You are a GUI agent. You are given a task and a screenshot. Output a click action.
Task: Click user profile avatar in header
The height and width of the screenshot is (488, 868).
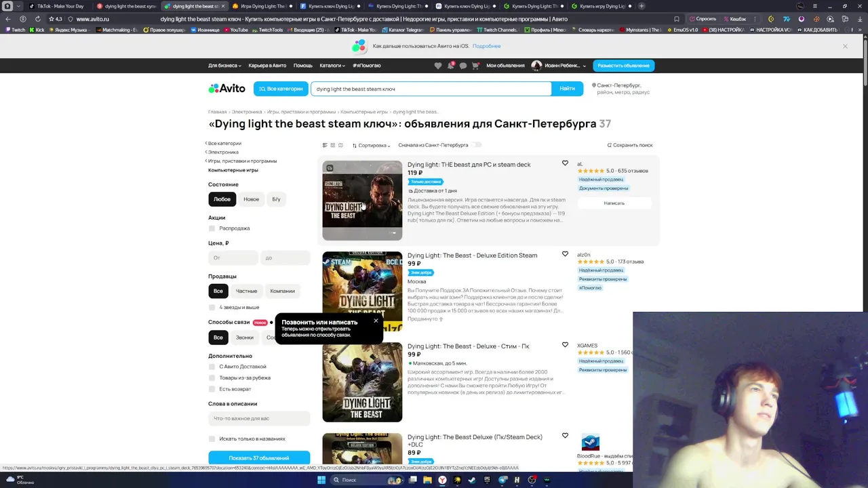click(x=536, y=66)
